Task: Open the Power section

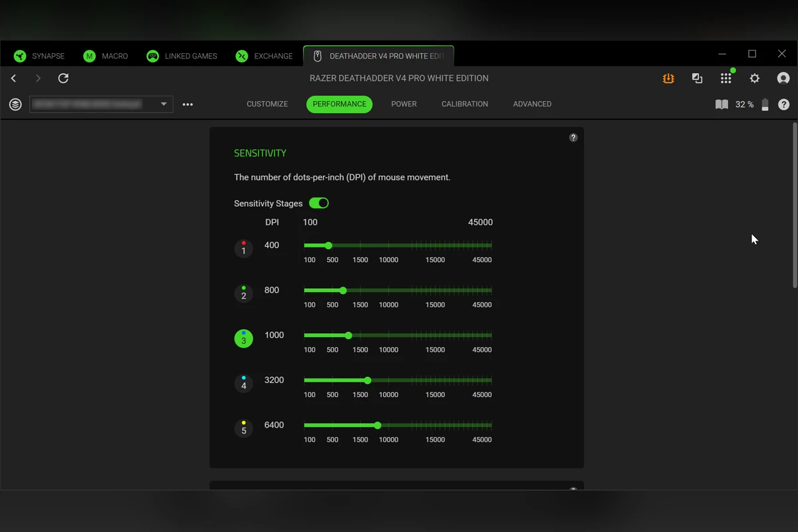Action: (x=404, y=104)
